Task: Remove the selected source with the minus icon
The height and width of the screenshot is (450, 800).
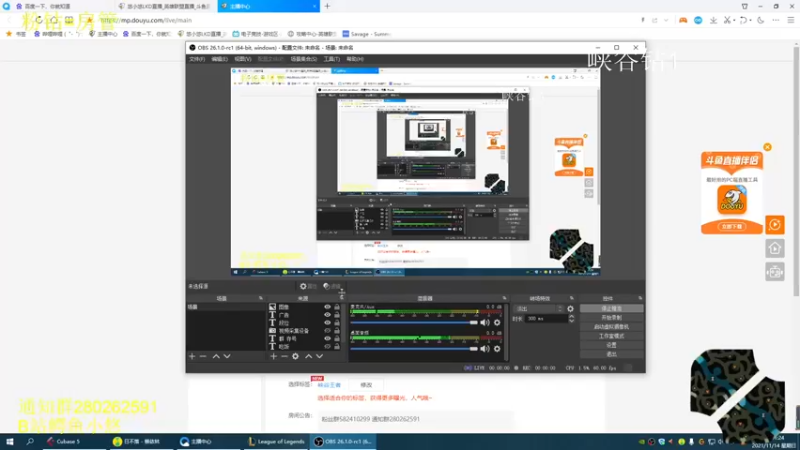Action: (284, 356)
